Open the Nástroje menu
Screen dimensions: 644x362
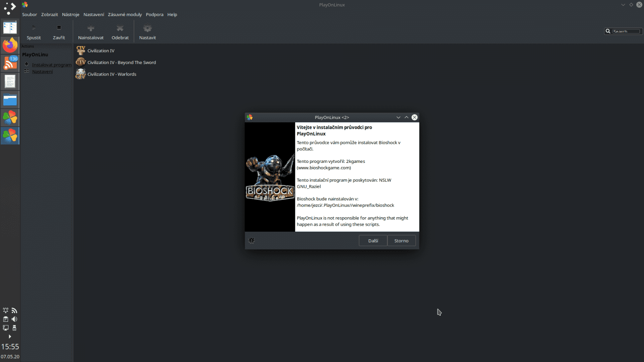71,14
